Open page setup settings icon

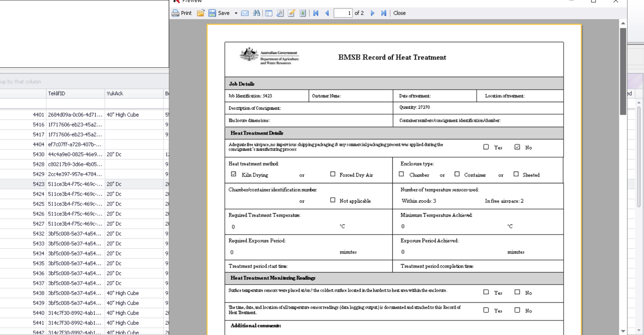280,13
